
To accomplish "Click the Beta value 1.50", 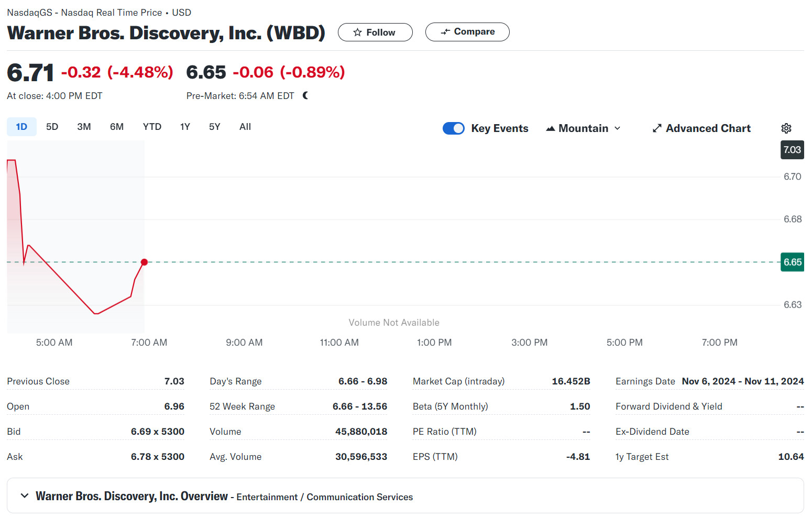I will (x=580, y=406).
